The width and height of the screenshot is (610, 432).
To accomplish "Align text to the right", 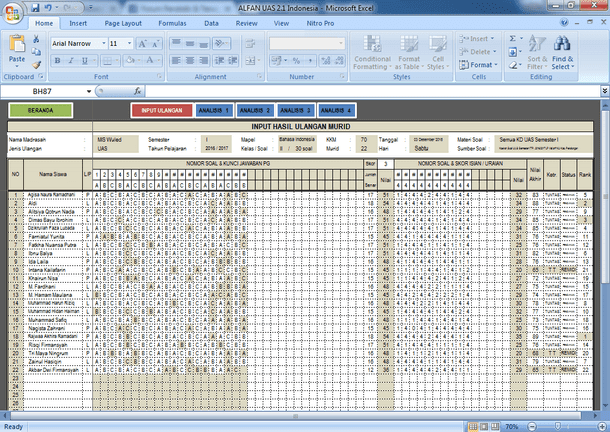I will pyautogui.click(x=203, y=60).
